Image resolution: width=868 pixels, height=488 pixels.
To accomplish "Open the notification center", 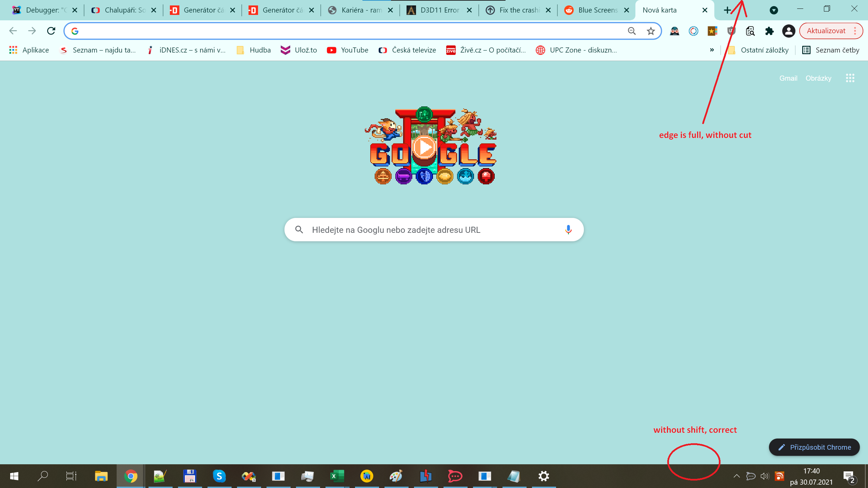I will [850, 477].
